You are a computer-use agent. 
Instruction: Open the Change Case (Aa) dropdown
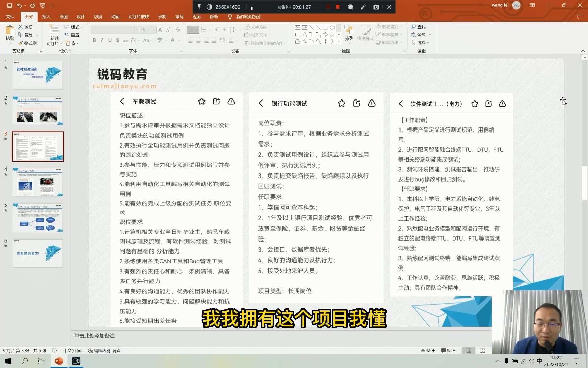147,40
